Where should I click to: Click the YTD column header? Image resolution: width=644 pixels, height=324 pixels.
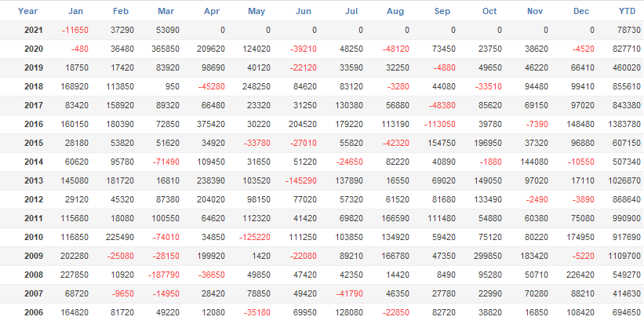coord(627,11)
